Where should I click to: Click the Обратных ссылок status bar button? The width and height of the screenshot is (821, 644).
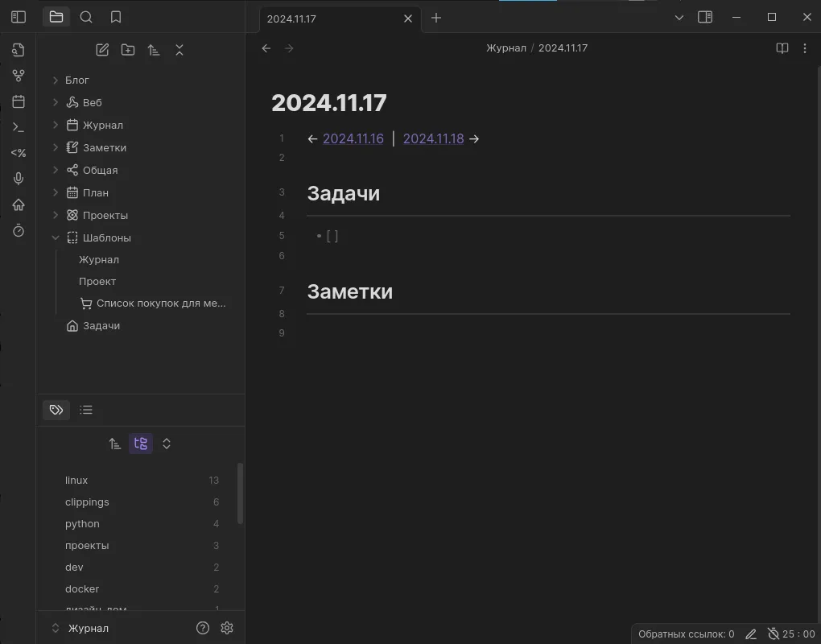coord(686,634)
